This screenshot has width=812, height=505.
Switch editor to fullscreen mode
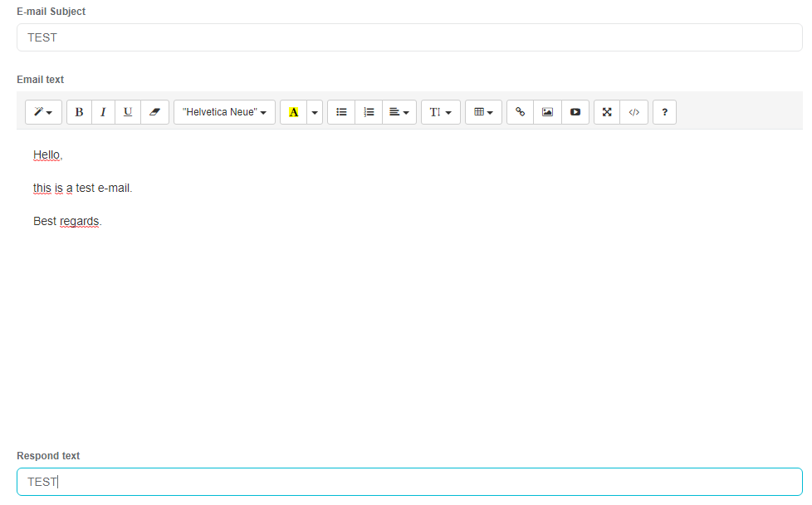coord(607,112)
